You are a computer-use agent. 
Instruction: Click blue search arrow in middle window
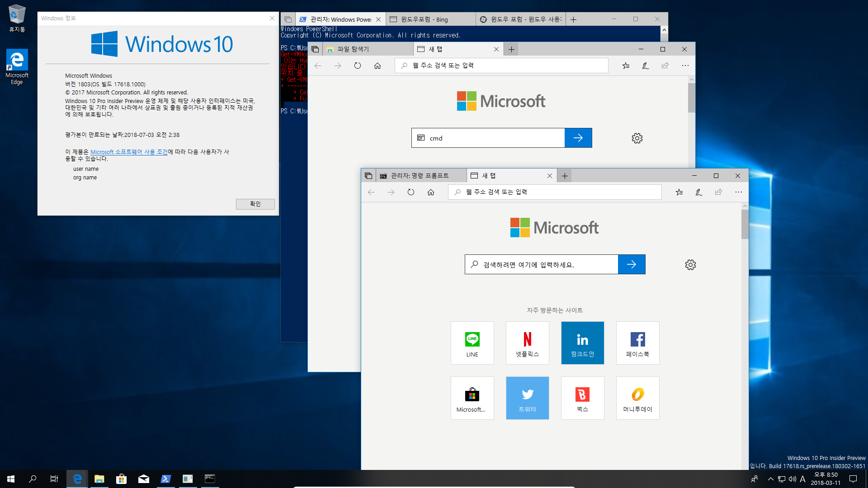point(578,138)
